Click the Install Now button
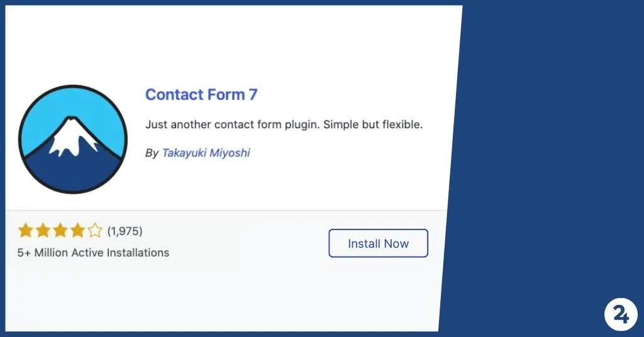Image resolution: width=644 pixels, height=337 pixels. 378,243
